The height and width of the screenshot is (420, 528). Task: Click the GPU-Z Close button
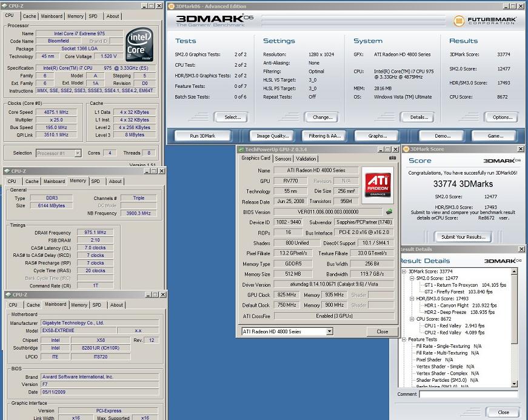pyautogui.click(x=382, y=332)
